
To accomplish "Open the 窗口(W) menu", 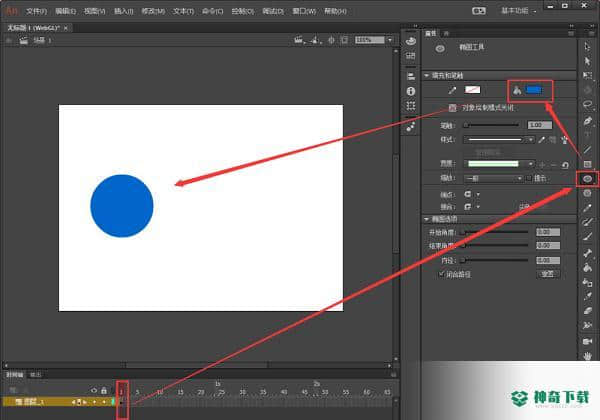I will pos(304,11).
